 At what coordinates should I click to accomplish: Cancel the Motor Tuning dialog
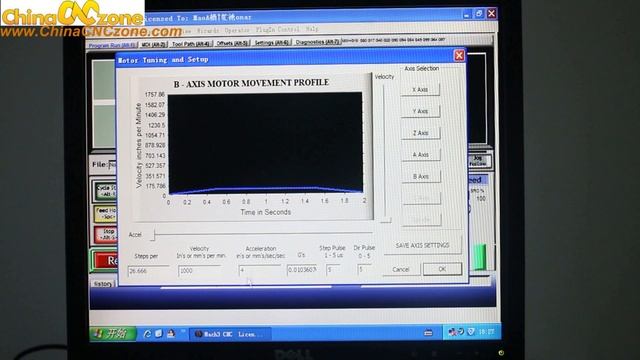(401, 269)
